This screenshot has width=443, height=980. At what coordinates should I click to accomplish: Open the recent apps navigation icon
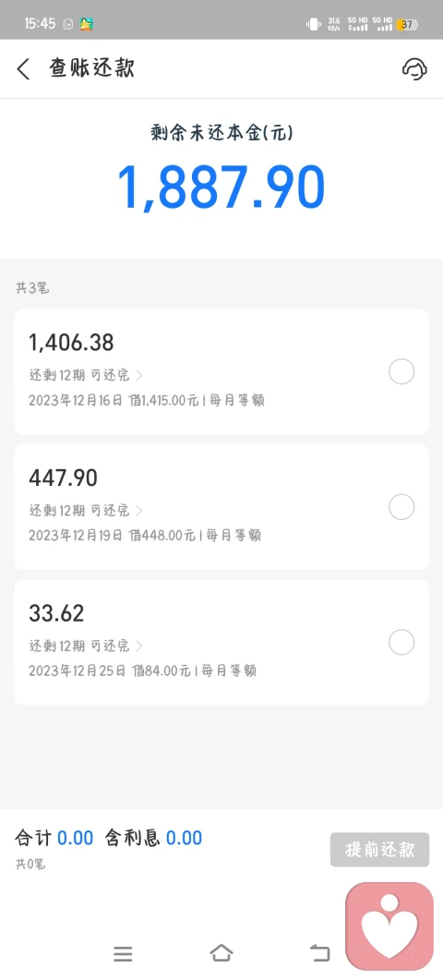(123, 953)
